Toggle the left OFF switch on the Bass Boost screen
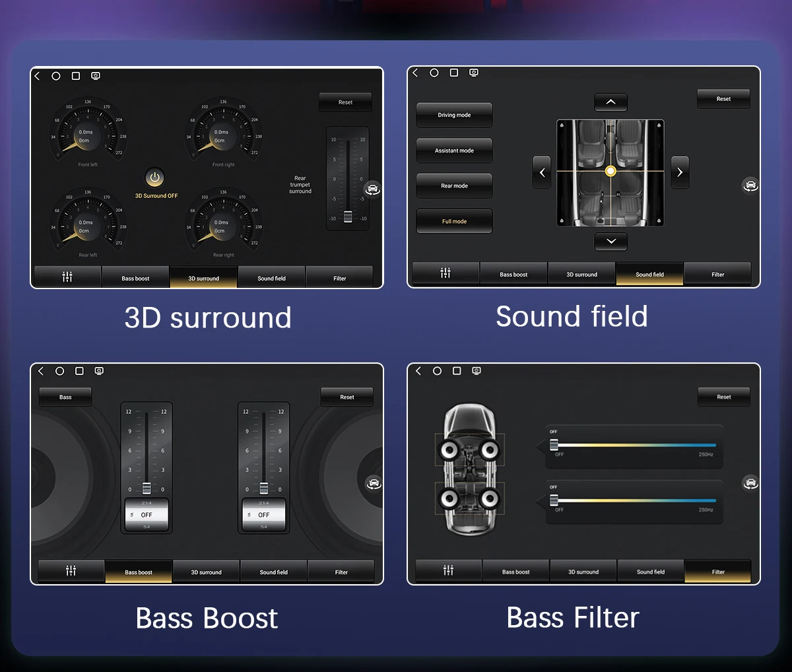The height and width of the screenshot is (672, 792). 147,514
